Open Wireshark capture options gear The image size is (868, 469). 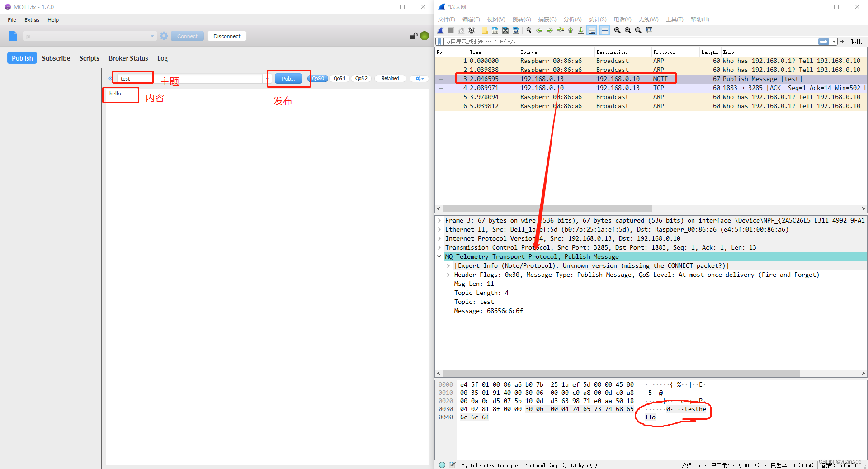[472, 30]
